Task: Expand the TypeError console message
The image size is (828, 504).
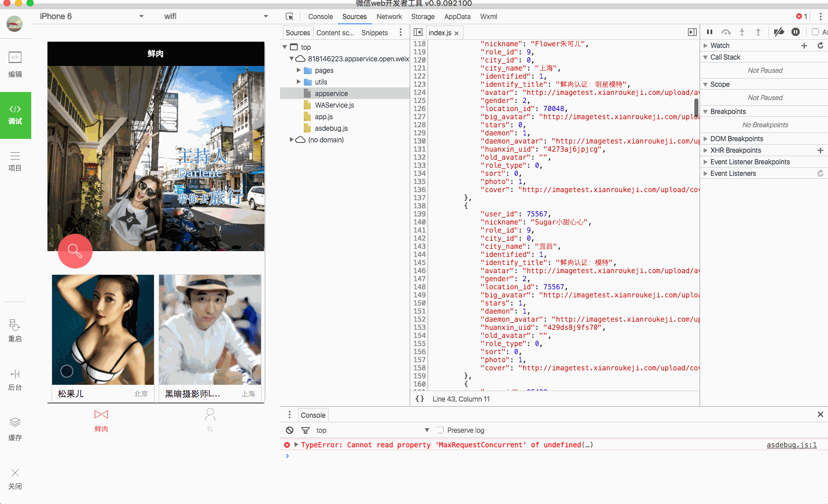Action: (296, 444)
